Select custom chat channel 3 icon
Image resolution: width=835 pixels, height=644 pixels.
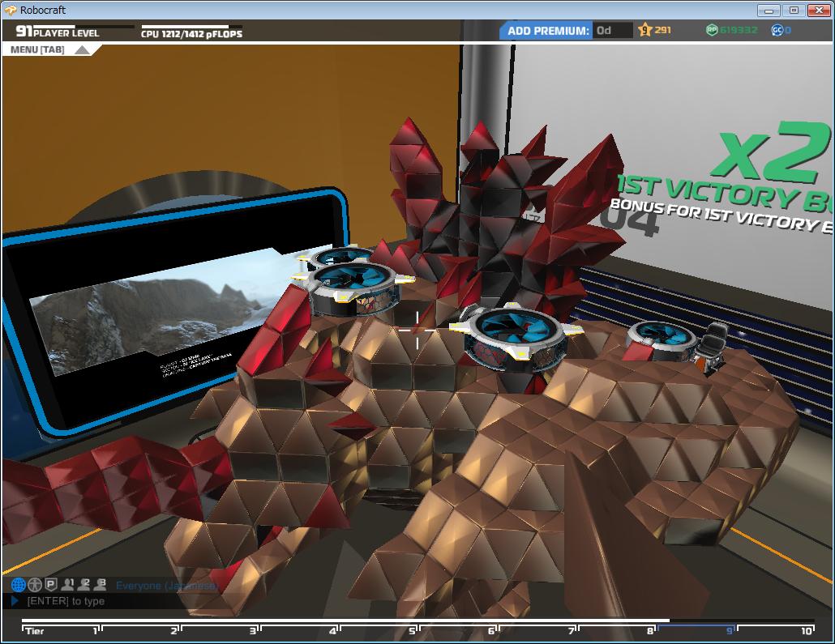click(100, 585)
